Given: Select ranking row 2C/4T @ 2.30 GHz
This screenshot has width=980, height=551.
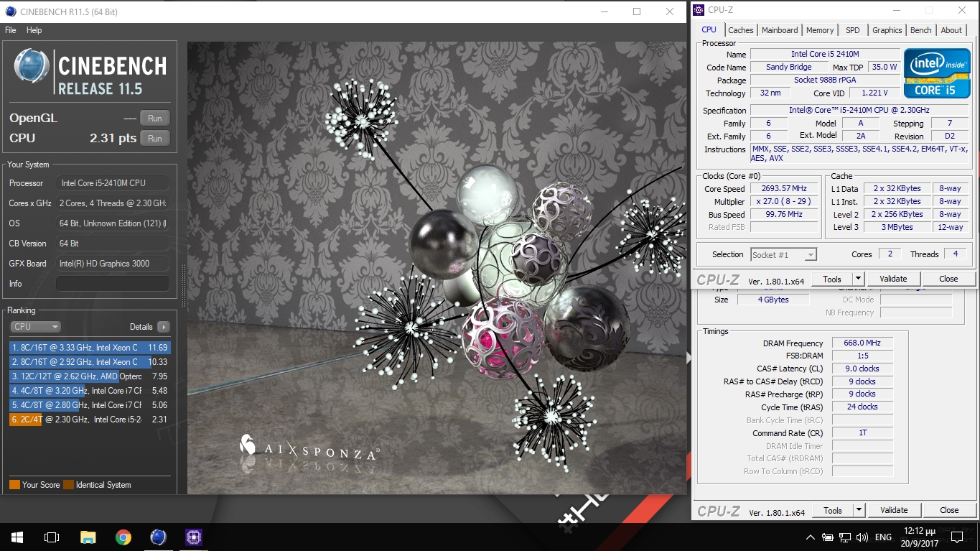Looking at the screenshot, I should click(x=90, y=420).
